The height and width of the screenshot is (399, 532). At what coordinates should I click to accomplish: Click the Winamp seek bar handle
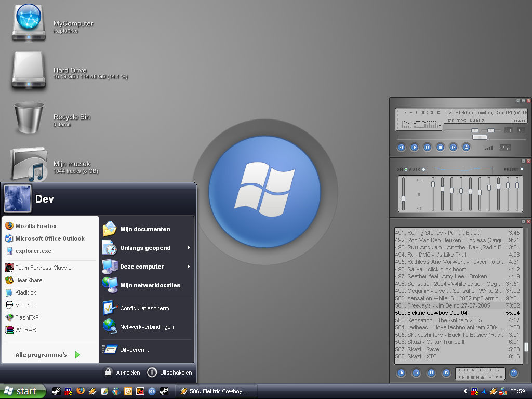480,137
